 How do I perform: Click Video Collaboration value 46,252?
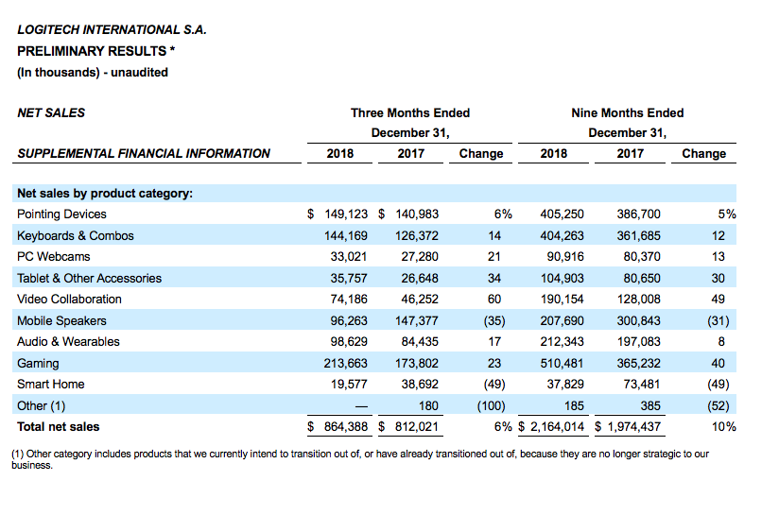click(420, 299)
